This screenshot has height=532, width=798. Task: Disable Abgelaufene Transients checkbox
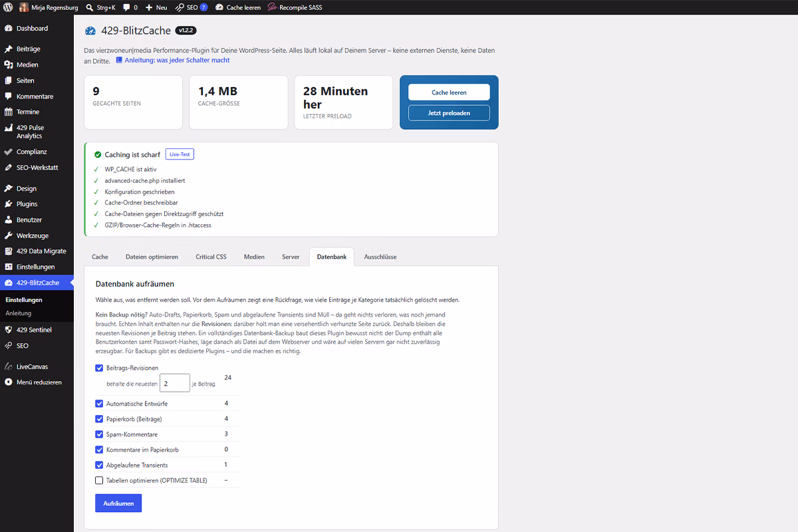click(100, 465)
